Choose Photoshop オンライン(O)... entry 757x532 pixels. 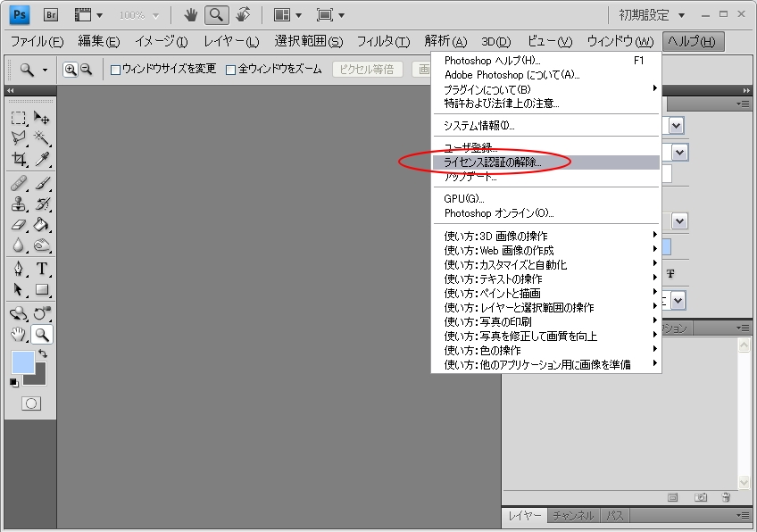[x=546, y=213]
